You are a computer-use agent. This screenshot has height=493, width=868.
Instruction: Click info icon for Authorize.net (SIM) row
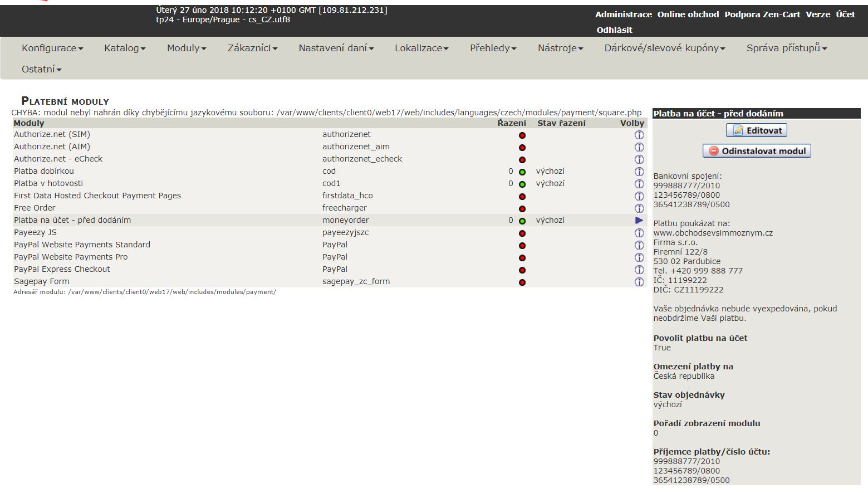tap(639, 135)
